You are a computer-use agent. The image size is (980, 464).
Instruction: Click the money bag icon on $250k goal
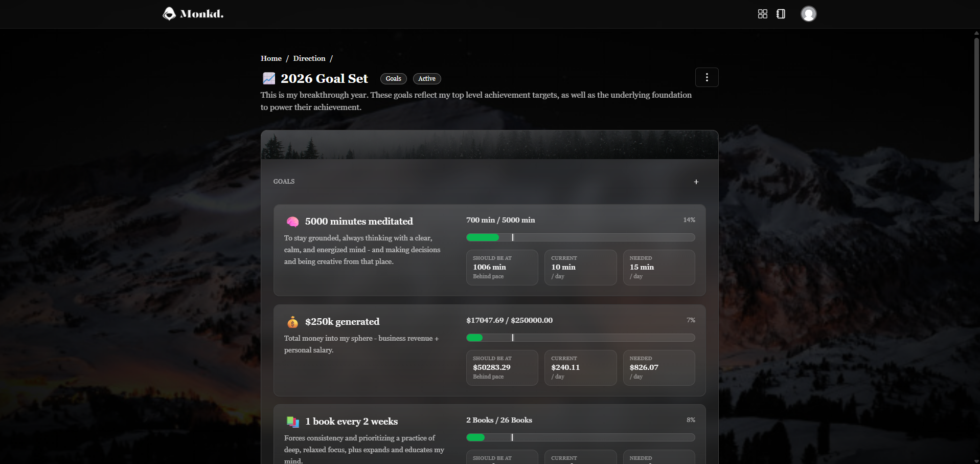[292, 322]
